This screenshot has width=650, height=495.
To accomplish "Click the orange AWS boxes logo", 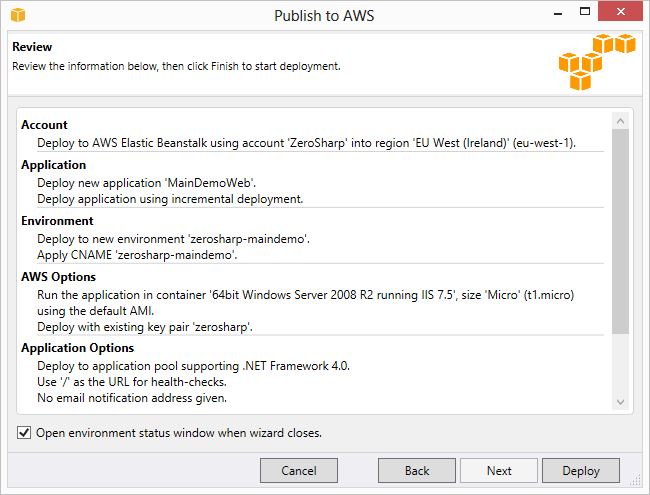I will [597, 62].
